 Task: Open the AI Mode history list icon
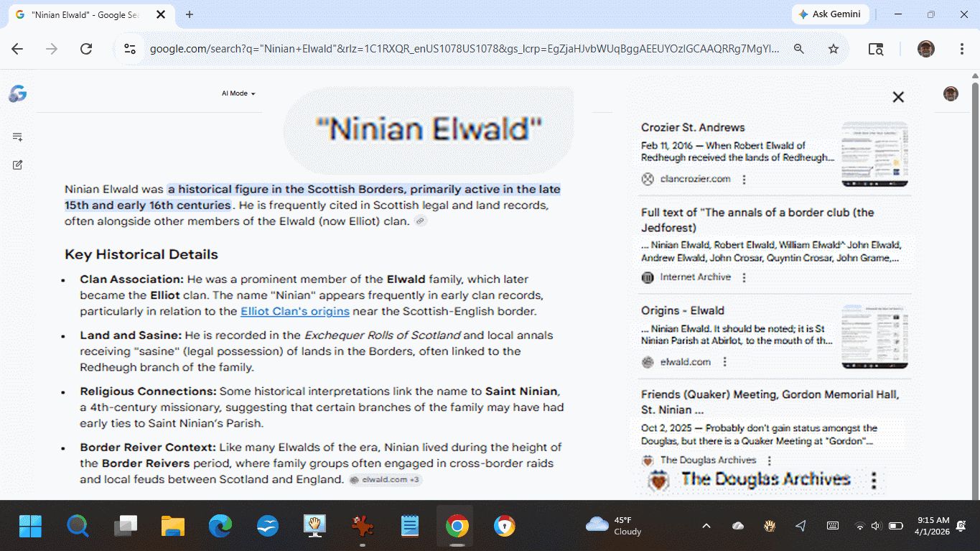click(18, 136)
